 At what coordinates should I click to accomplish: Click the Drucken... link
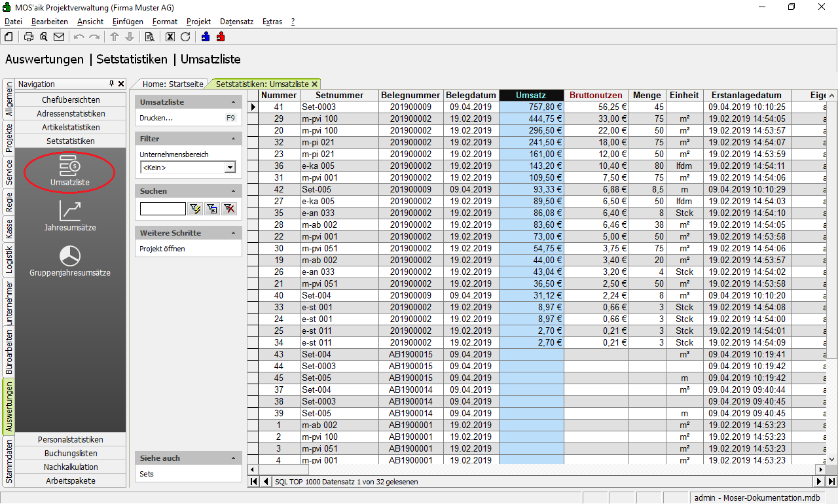156,118
